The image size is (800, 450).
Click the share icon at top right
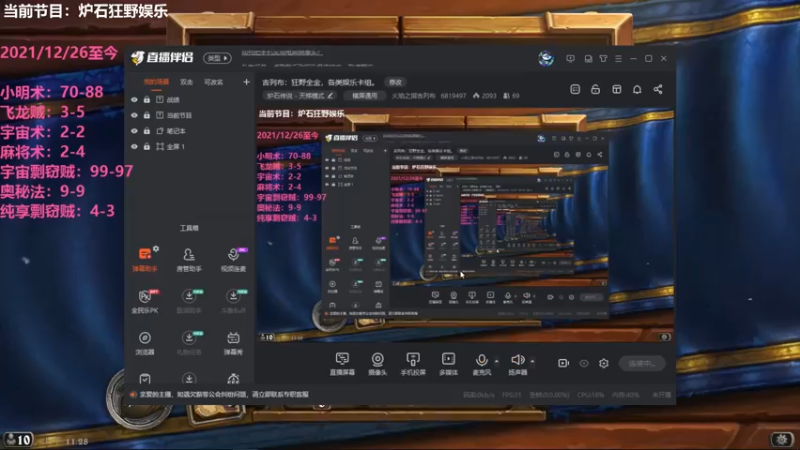(658, 89)
